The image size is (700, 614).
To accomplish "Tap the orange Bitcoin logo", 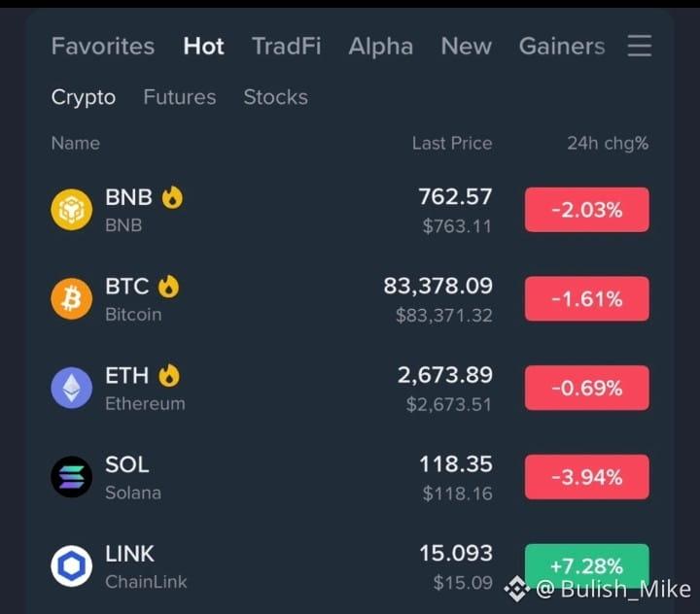I will point(71,298).
